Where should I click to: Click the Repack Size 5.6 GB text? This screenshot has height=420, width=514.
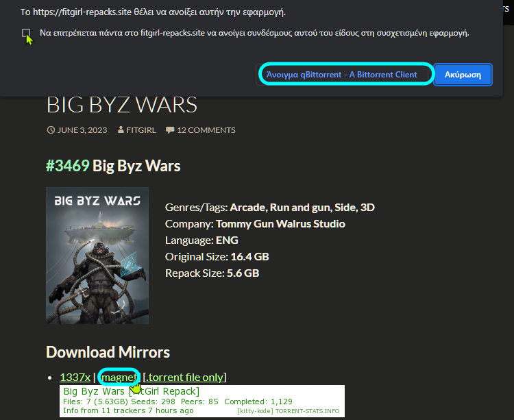(x=212, y=273)
